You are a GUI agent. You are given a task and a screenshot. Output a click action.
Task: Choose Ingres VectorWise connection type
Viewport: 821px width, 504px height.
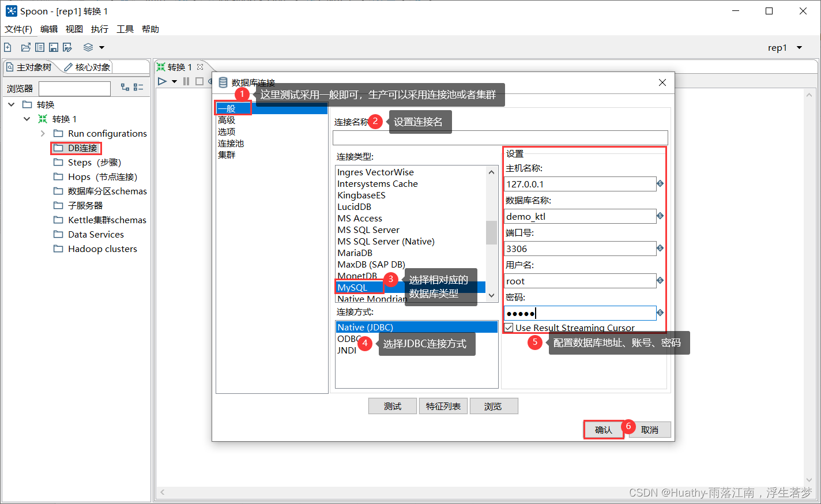(375, 172)
